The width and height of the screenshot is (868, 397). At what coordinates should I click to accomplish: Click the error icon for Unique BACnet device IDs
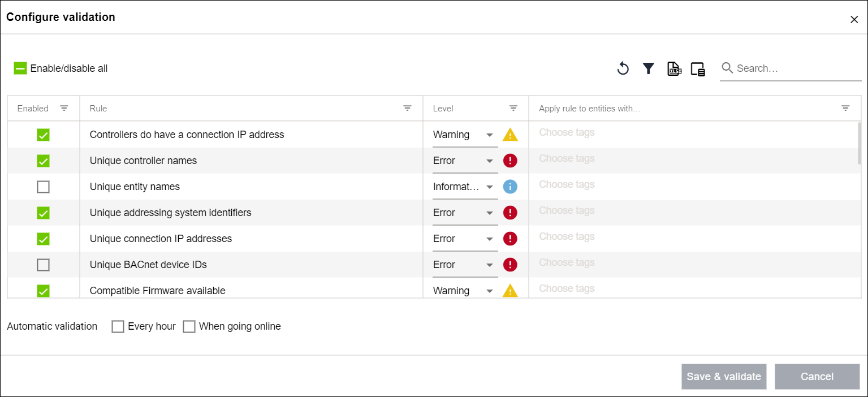coord(510,265)
